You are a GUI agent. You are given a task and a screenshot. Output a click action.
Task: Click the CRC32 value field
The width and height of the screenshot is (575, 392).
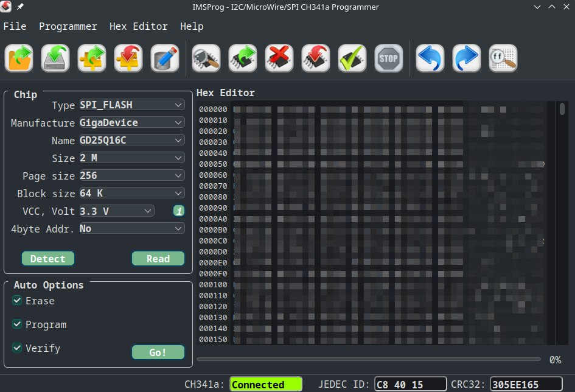coord(526,384)
